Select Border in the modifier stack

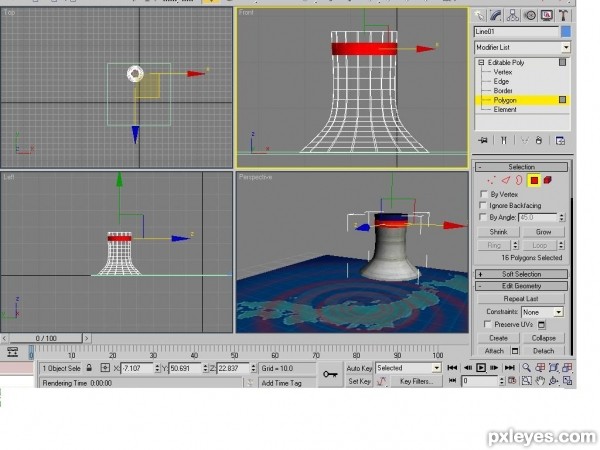503,91
